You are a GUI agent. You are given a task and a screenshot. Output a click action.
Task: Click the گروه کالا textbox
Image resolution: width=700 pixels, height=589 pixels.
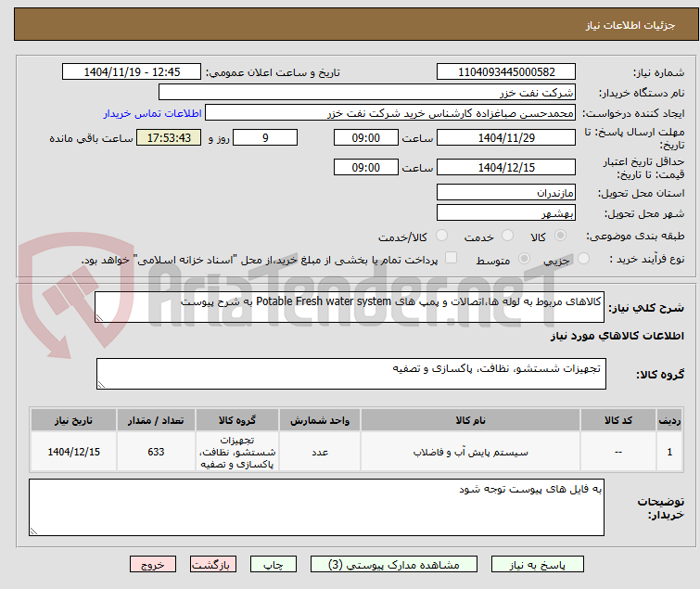click(351, 374)
